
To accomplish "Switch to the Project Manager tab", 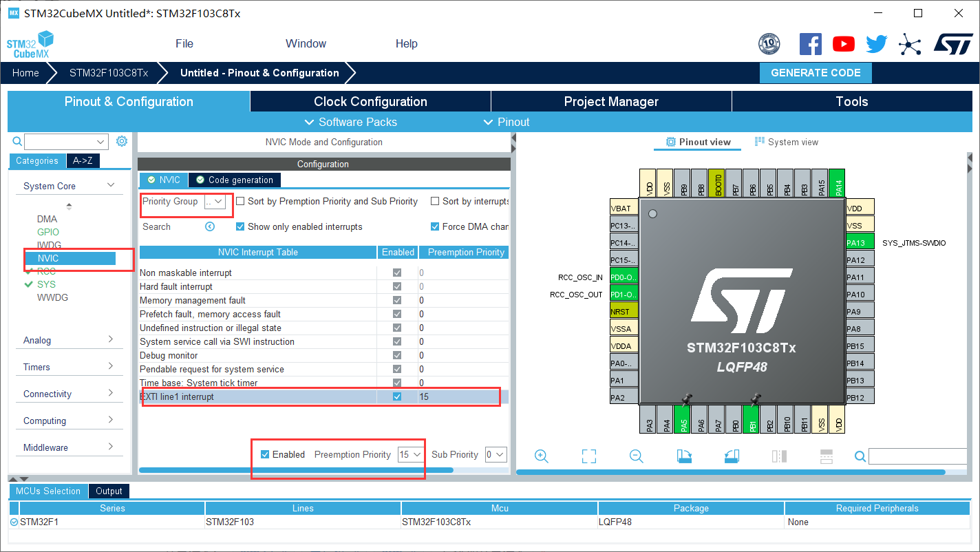I will point(611,101).
